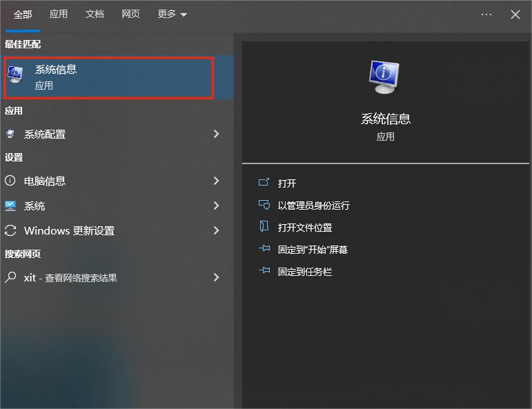The width and height of the screenshot is (532, 409).
Task: Expand the Windows 更新设置 chevron
Action: (x=216, y=230)
